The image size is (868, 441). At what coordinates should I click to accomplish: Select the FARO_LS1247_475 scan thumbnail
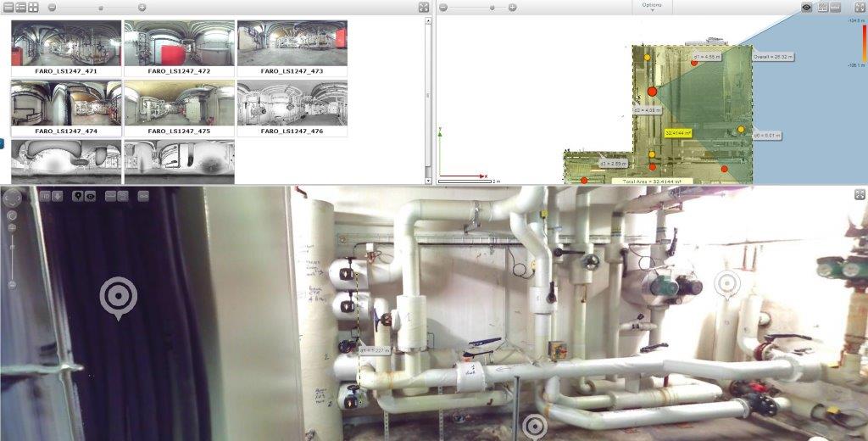tap(179, 104)
